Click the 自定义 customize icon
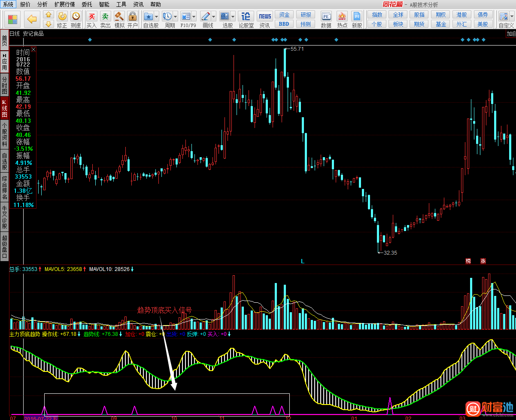516x420 pixels. (504, 16)
